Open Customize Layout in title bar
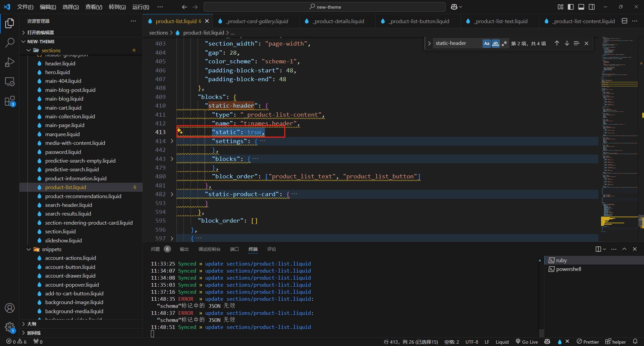The height and width of the screenshot is (346, 644). click(560, 7)
